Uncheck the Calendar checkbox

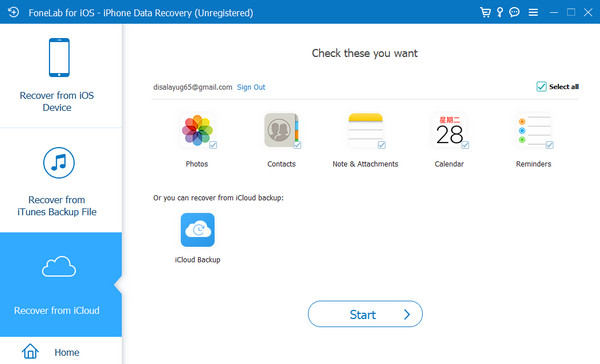pos(465,145)
